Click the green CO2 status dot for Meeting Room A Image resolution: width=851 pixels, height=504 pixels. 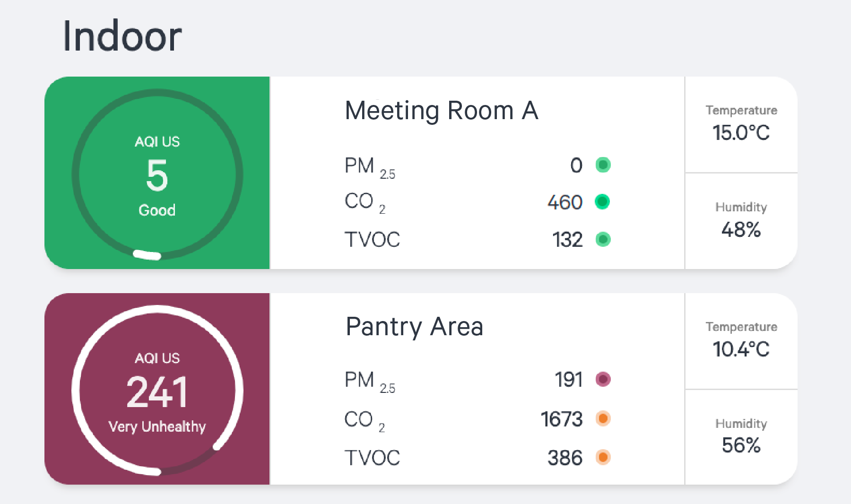603,202
